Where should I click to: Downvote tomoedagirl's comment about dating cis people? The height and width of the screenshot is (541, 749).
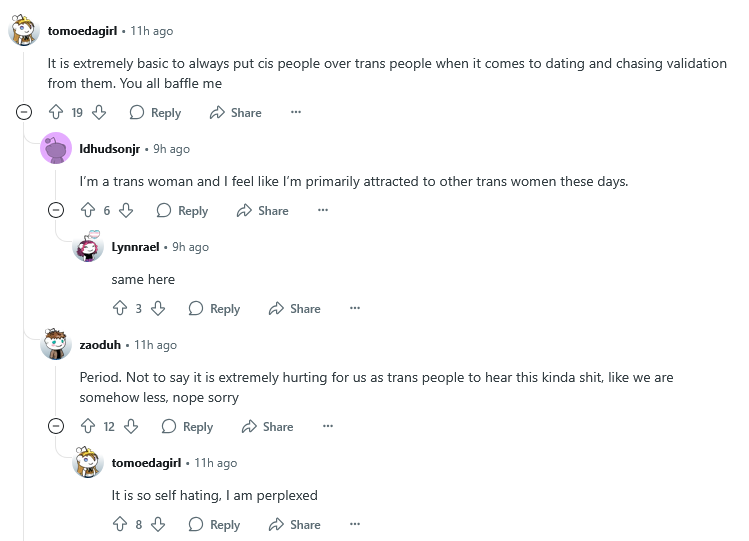pos(100,113)
